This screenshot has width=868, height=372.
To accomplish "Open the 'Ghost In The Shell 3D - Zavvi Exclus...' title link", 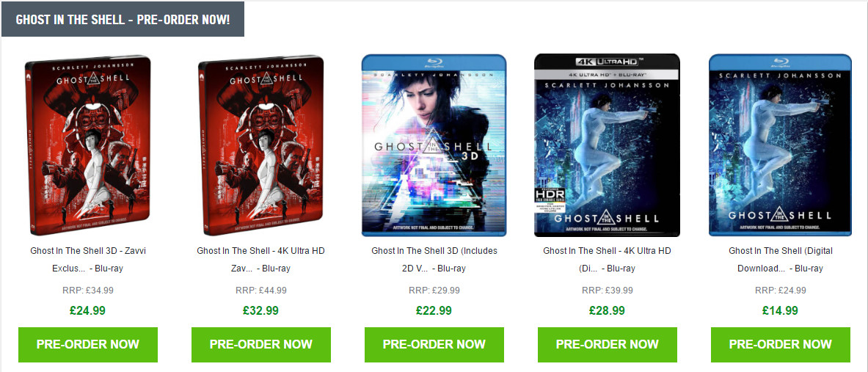I will [88, 260].
